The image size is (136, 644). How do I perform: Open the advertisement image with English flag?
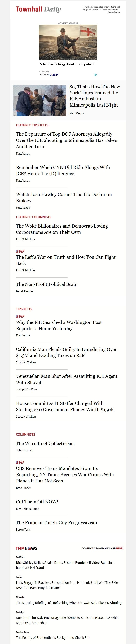(x=68, y=42)
